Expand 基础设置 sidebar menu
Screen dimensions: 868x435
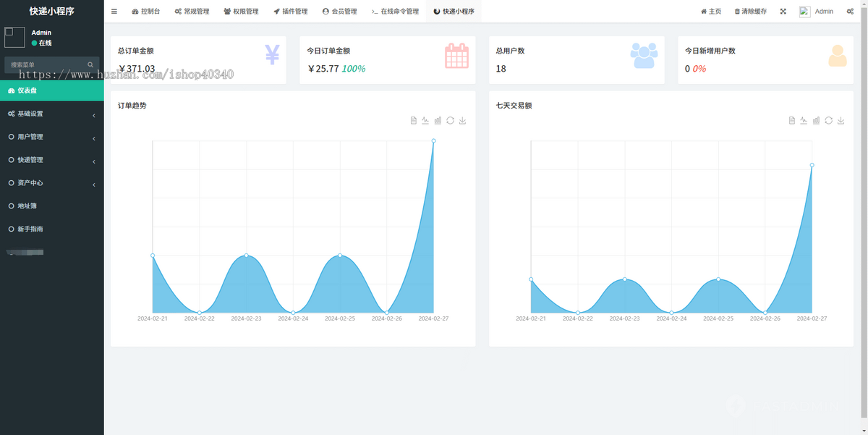52,114
